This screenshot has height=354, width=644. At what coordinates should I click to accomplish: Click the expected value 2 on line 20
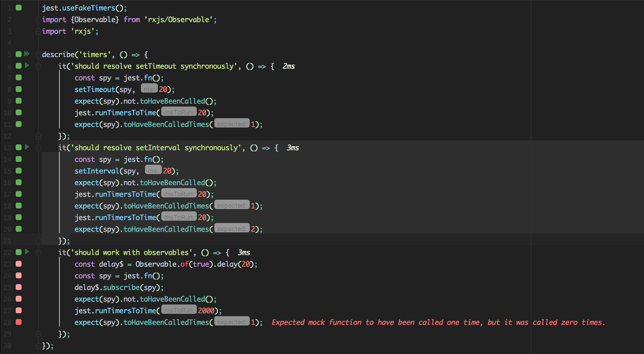pos(253,229)
